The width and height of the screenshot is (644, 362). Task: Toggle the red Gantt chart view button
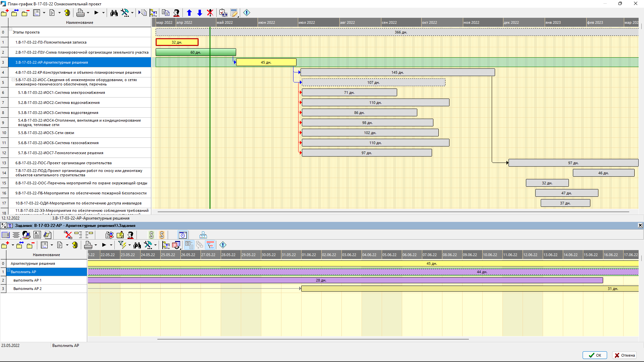coord(210,245)
